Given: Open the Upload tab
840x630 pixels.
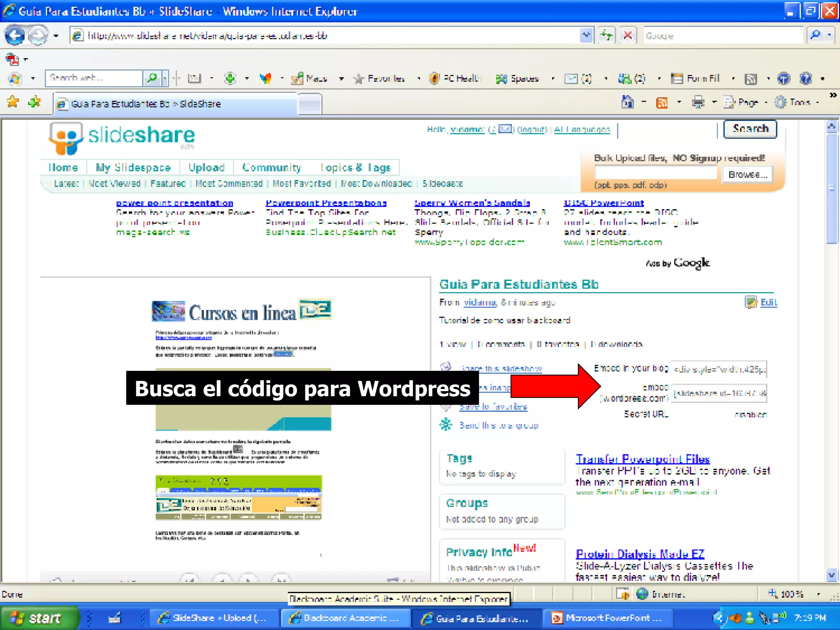Looking at the screenshot, I should pos(207,168).
